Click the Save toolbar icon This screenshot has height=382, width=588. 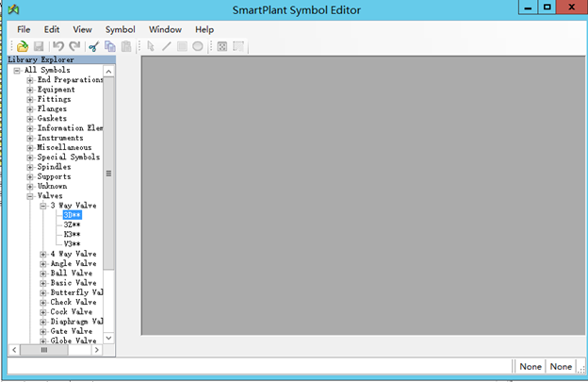[39, 46]
